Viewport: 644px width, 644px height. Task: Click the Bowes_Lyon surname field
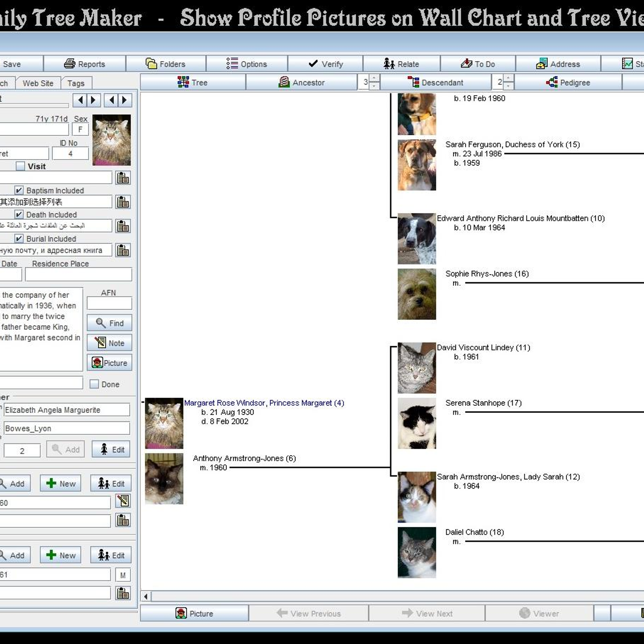(67, 428)
